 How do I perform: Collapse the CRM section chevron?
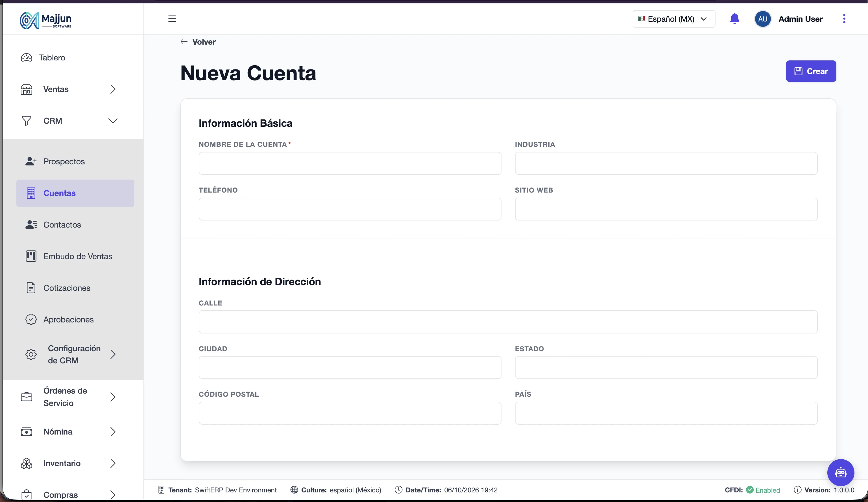(x=113, y=121)
